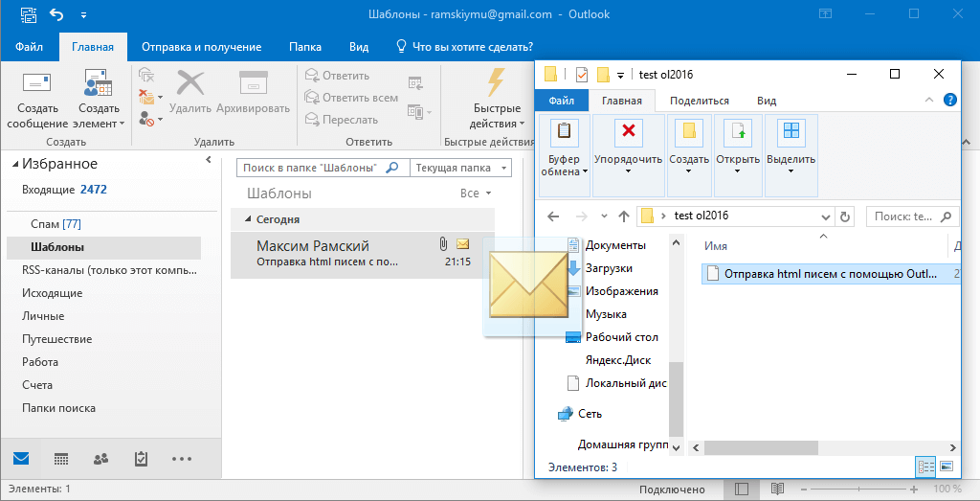
Task: Click the Select (Выделить) icon in Explorer ribbon
Action: click(x=791, y=131)
